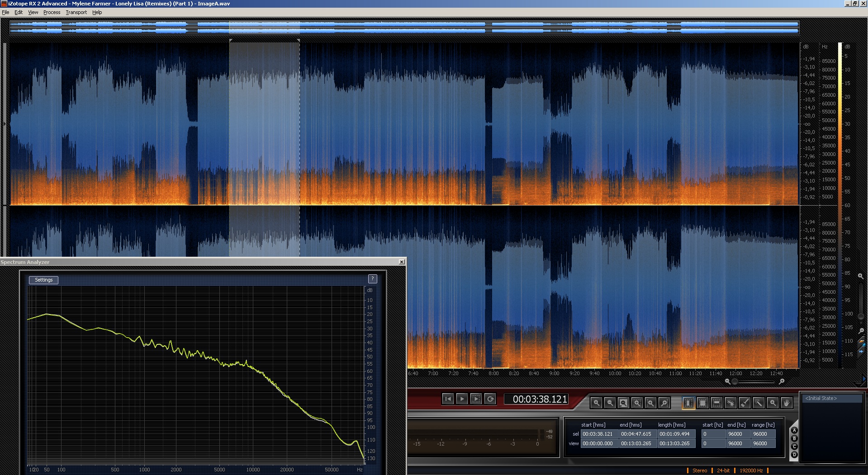868x475 pixels.
Task: Click the zoom out tool icon
Action: (x=610, y=403)
